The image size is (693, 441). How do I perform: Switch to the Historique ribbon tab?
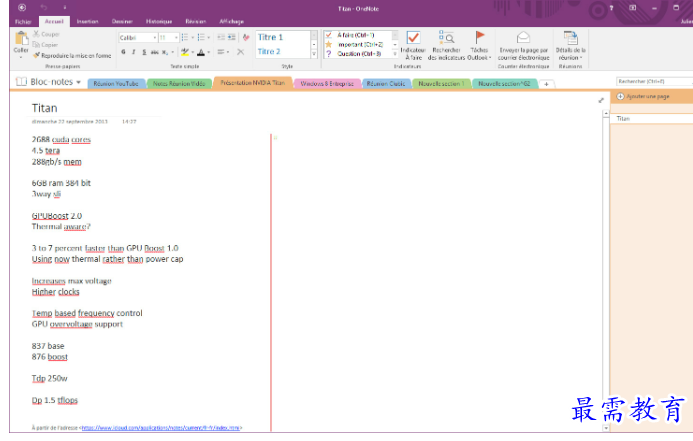click(x=159, y=21)
